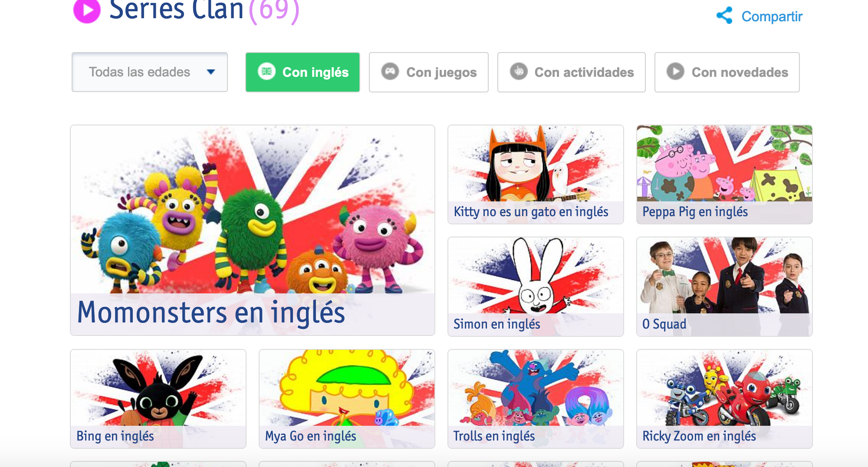868x467 pixels.
Task: Choose the O Squad series card
Action: tap(724, 286)
